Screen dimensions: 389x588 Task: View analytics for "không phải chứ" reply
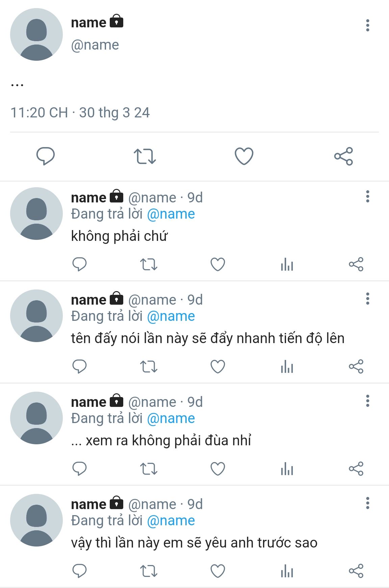[x=287, y=264]
